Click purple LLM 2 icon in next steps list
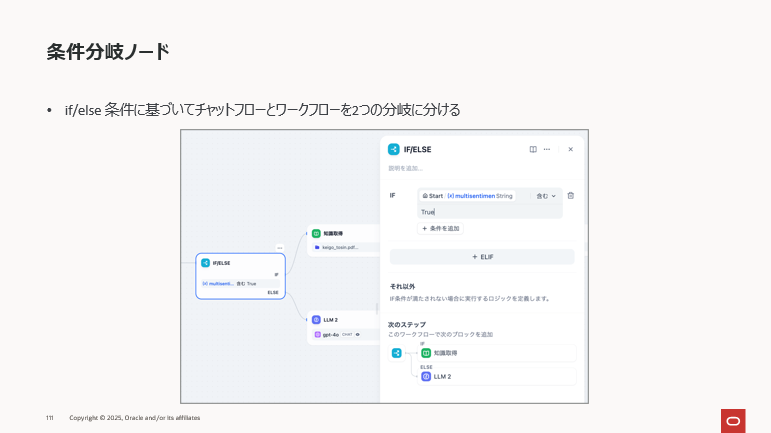This screenshot has width=771, height=433. point(426,376)
